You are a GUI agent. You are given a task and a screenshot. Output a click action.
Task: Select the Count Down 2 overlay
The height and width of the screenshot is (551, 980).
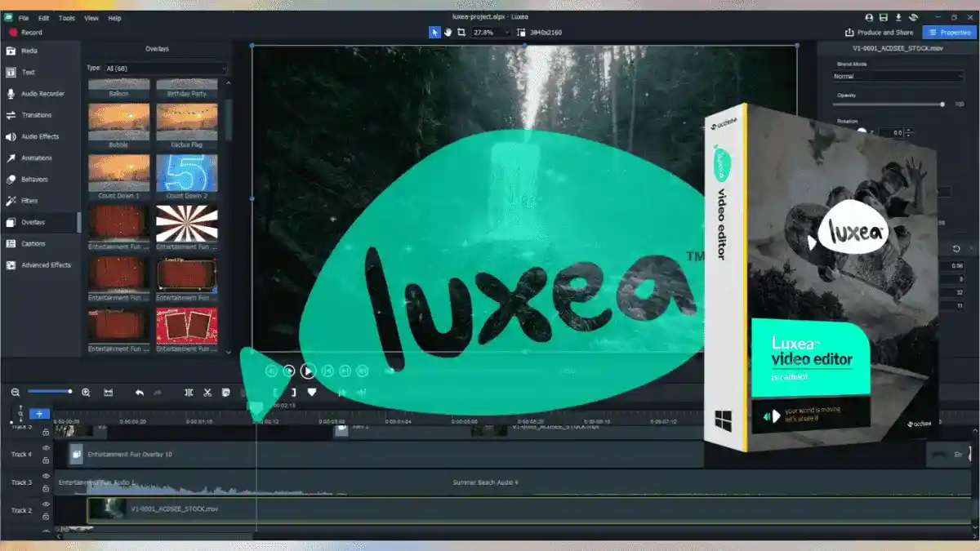click(187, 176)
